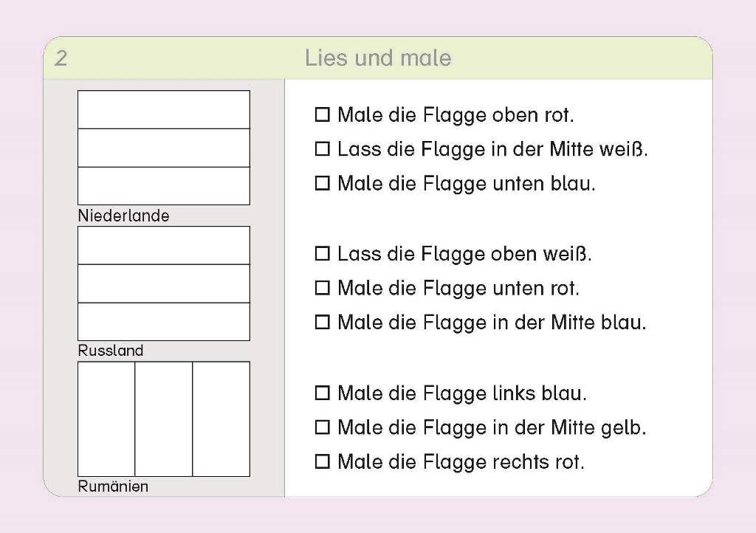Image resolution: width=756 pixels, height=533 pixels.
Task: Click the bottom stripe of the Niederlande flag
Action: pos(163,186)
